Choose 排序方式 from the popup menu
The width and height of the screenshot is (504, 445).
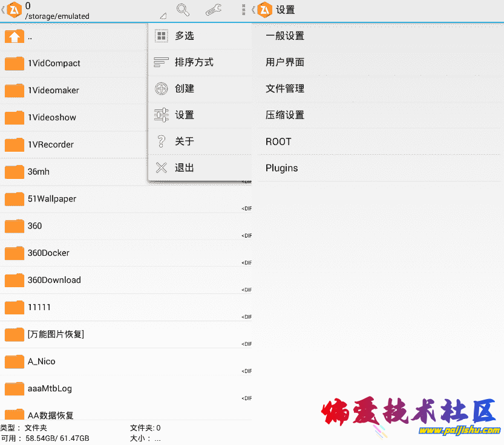click(194, 62)
